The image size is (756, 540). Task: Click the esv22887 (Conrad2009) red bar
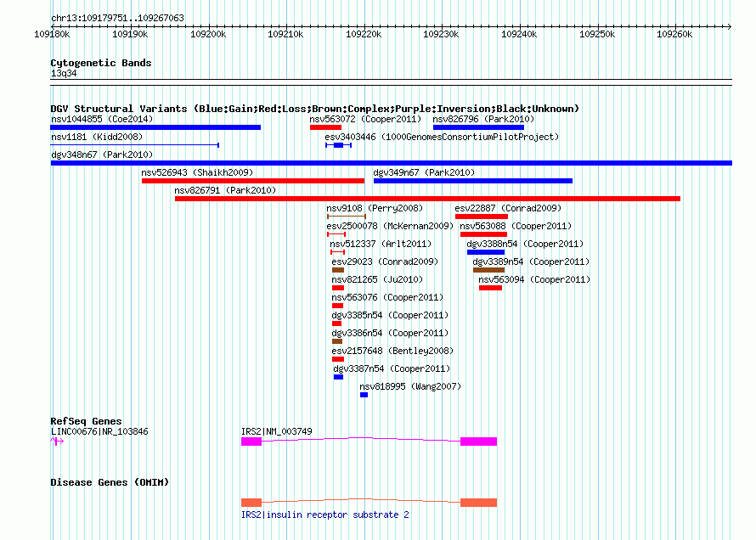coord(482,217)
